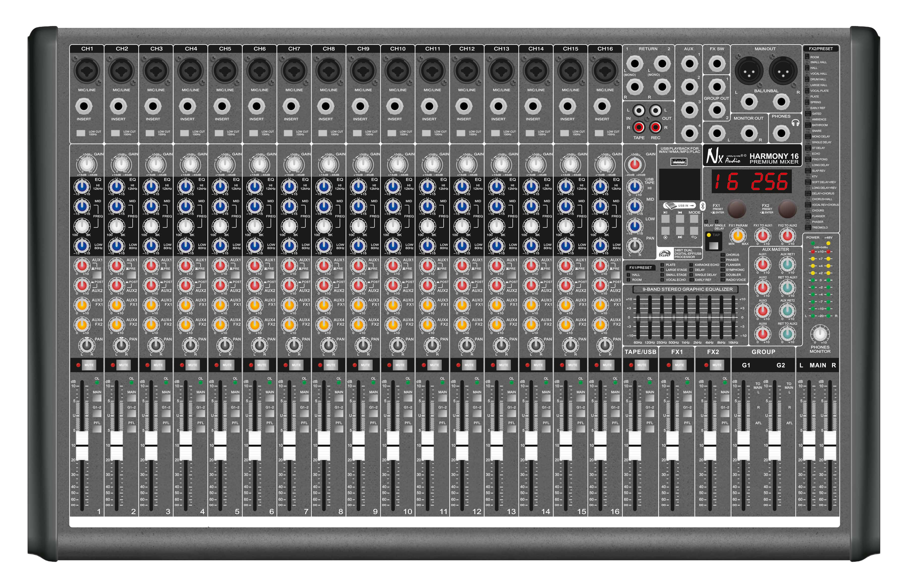Image resolution: width=908 pixels, height=588 pixels.
Task: Enable PFL on channel 5
Action: pos(235,429)
